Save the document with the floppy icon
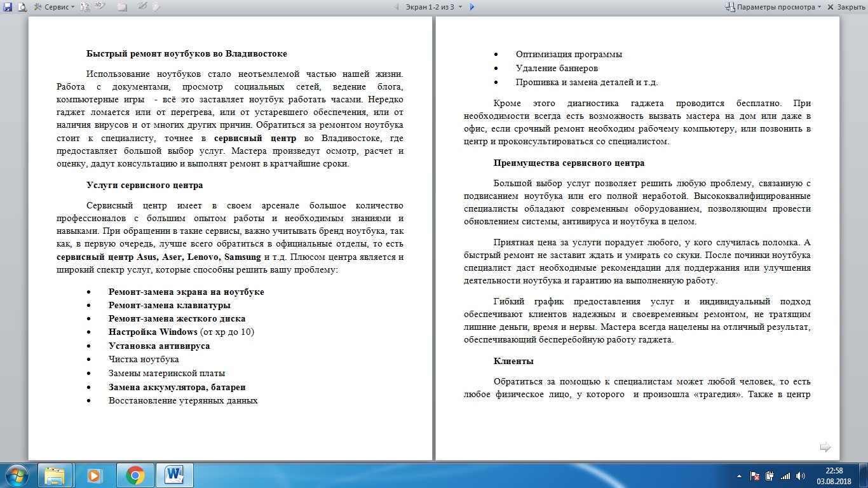 point(8,7)
